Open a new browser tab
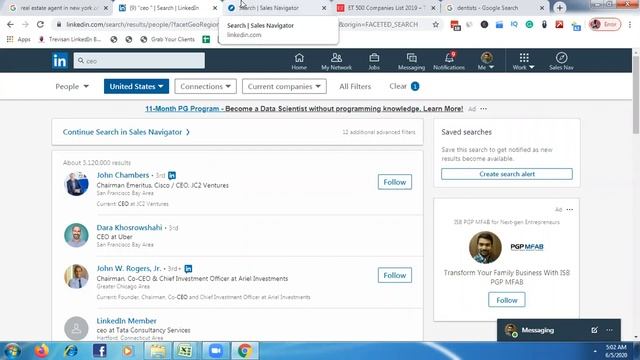This screenshot has width=640, height=360. point(560,8)
